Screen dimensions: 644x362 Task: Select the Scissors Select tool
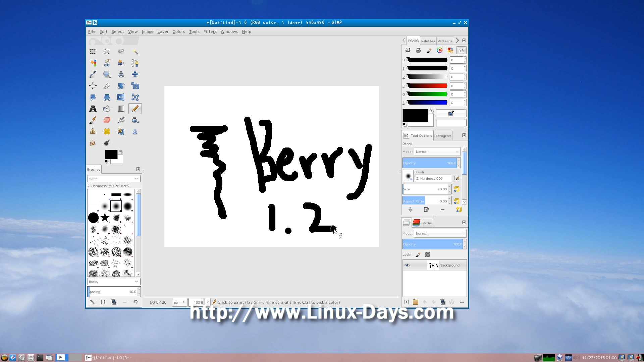coord(107,63)
